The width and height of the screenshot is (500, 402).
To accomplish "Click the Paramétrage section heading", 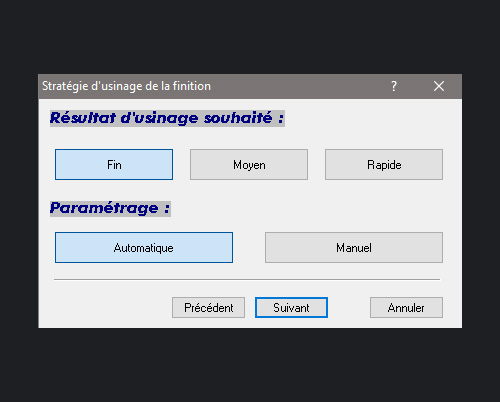I will click(110, 209).
